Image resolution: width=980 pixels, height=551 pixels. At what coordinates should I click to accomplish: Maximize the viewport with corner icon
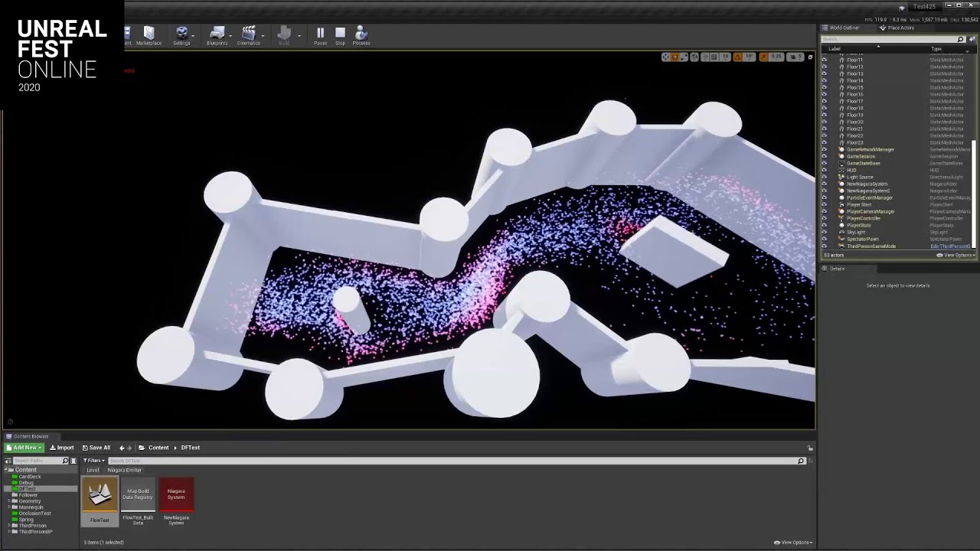coord(810,57)
